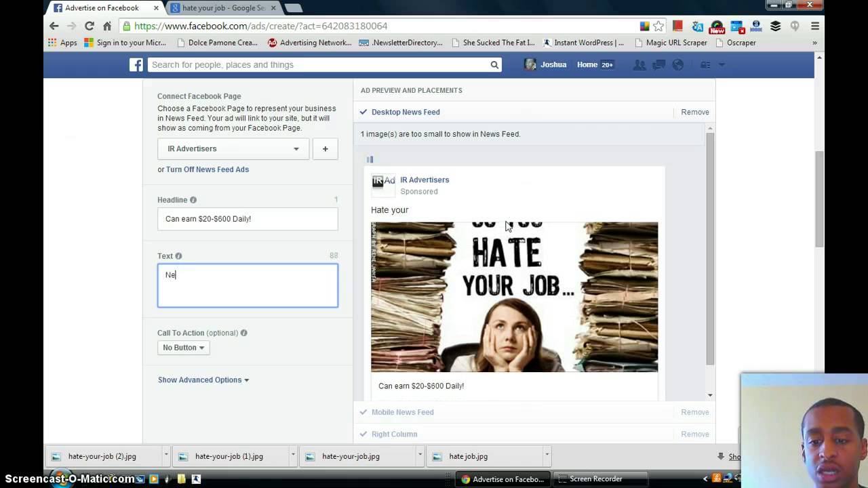Viewport: 868px width, 488px height.
Task: Open Facebook privacy shortcuts icon
Action: click(705, 64)
